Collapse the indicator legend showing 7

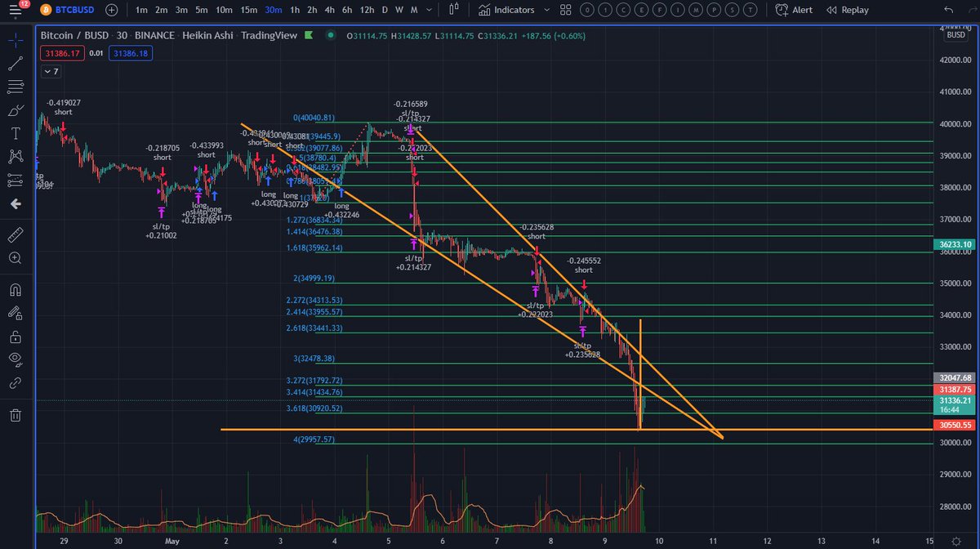pyautogui.click(x=51, y=72)
